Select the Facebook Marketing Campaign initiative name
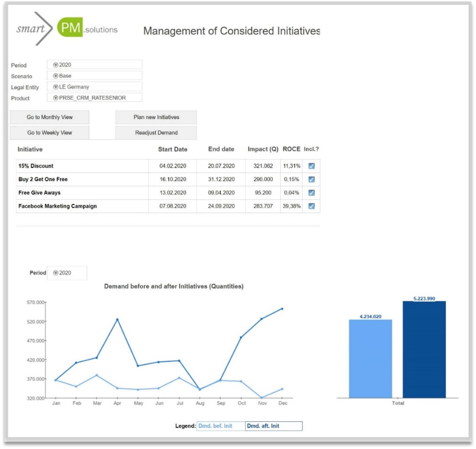Screen dimensions: 476x449 tap(58, 206)
